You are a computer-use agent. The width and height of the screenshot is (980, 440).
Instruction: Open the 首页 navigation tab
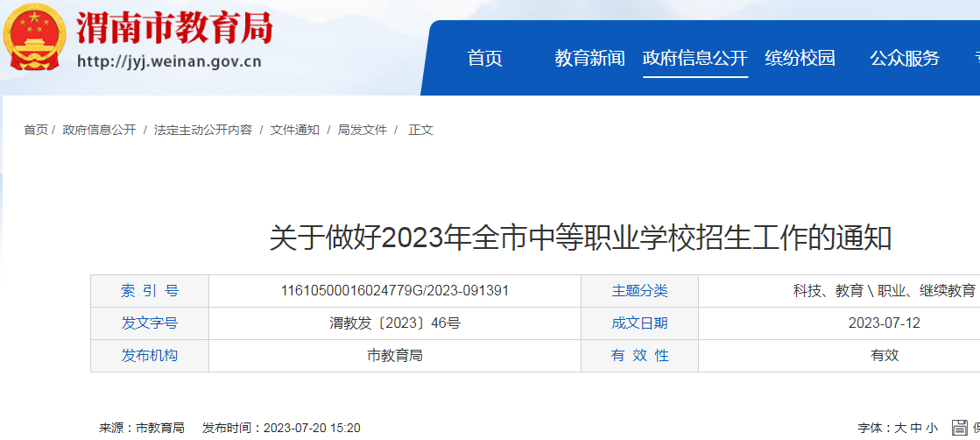(485, 58)
